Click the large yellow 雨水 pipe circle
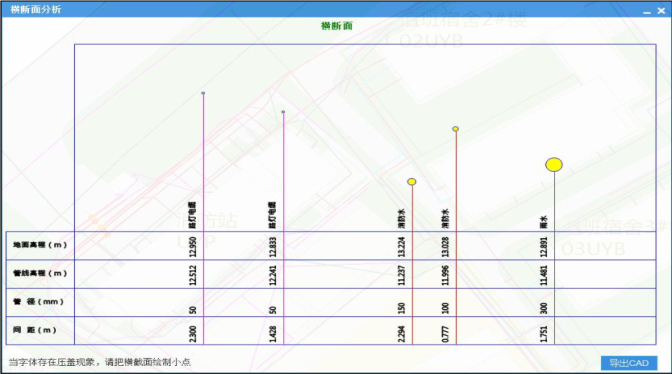The image size is (672, 374). tap(554, 165)
